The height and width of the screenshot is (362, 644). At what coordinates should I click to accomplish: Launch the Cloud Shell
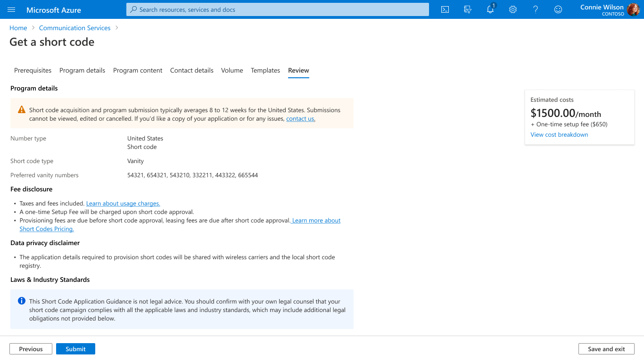pyautogui.click(x=445, y=9)
